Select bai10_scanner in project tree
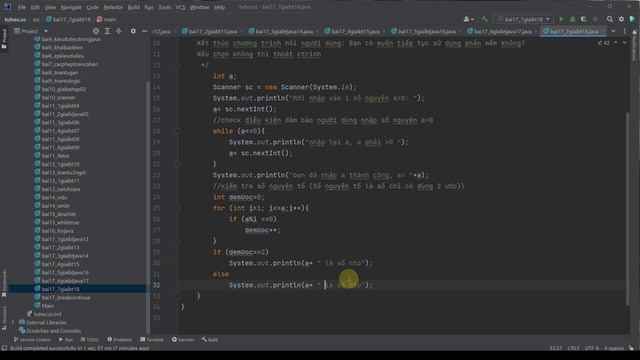640x360 pixels. (x=58, y=98)
